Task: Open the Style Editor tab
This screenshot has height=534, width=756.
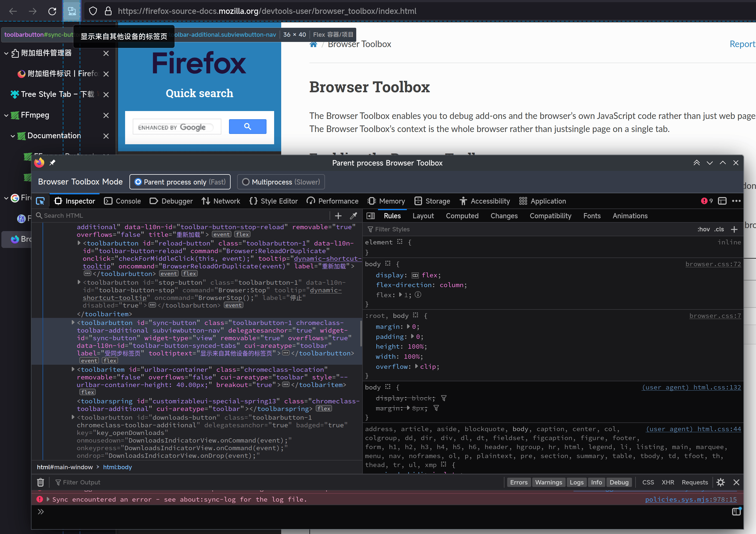Action: [274, 201]
